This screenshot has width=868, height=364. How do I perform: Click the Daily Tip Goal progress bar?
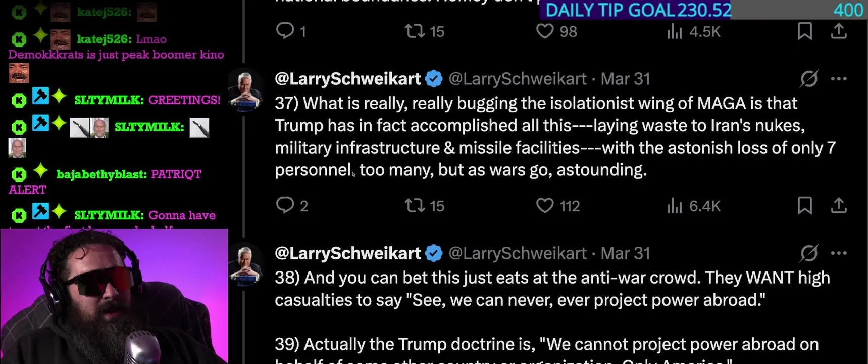[703, 10]
